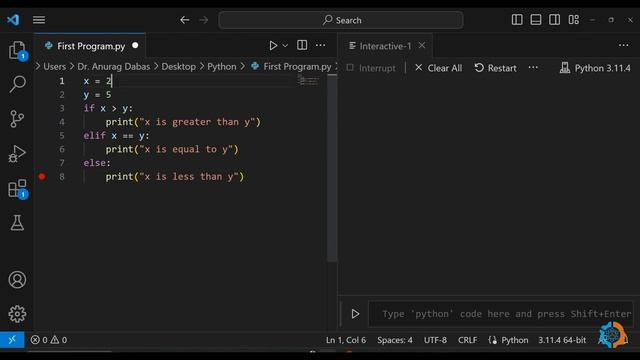Restart the interactive kernel

496,68
